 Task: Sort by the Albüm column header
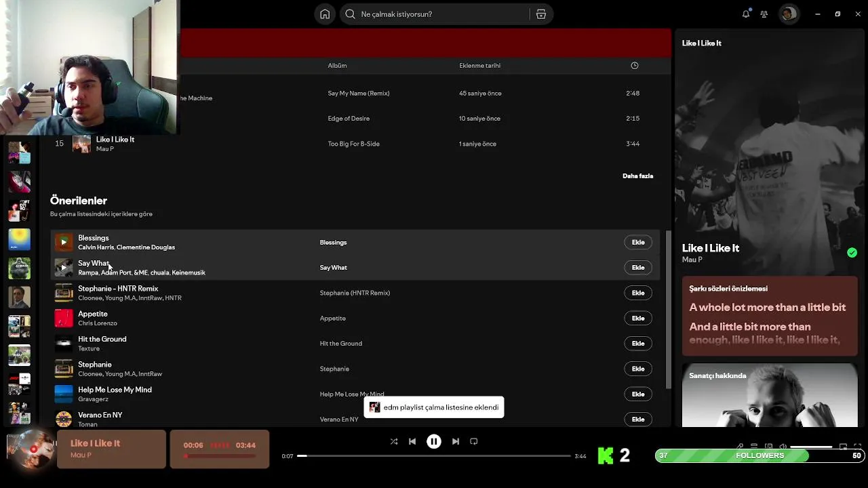pyautogui.click(x=337, y=66)
